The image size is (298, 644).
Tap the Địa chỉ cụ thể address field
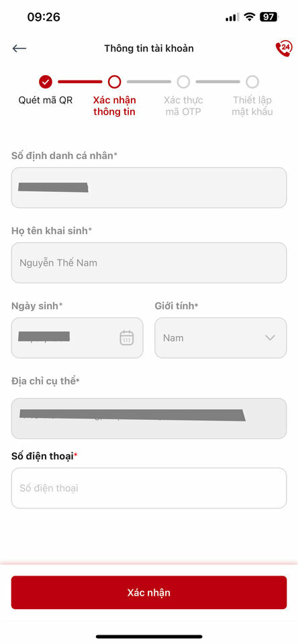point(149,418)
